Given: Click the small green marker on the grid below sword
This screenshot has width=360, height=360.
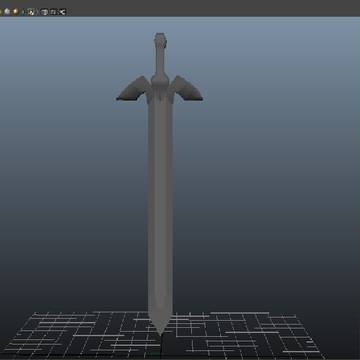Looking at the screenshot, I should (154, 353).
